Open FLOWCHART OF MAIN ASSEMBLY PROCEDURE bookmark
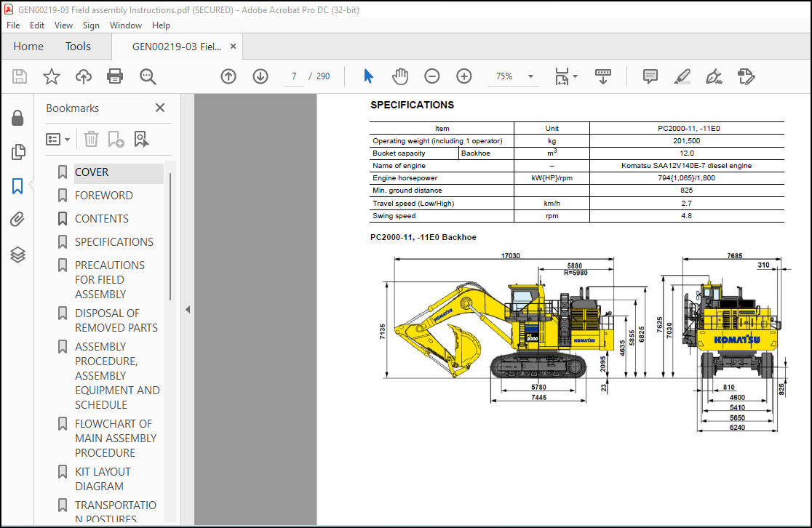The width and height of the screenshot is (812, 528). click(116, 439)
